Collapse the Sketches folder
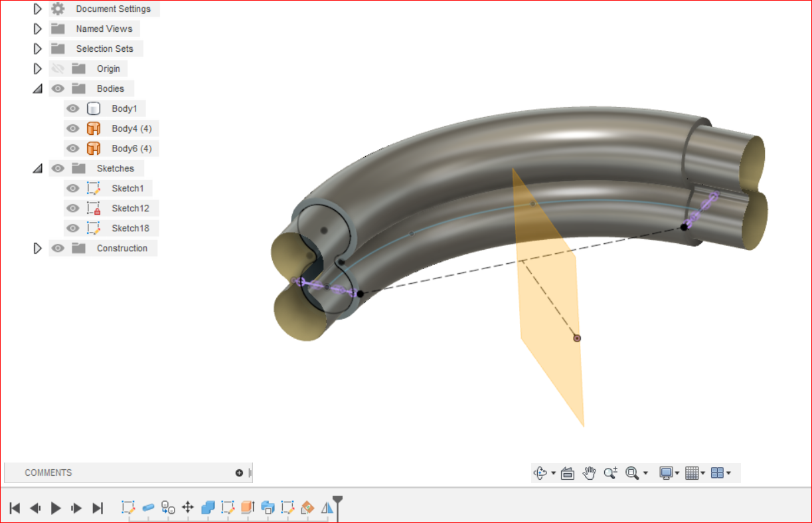 point(38,168)
